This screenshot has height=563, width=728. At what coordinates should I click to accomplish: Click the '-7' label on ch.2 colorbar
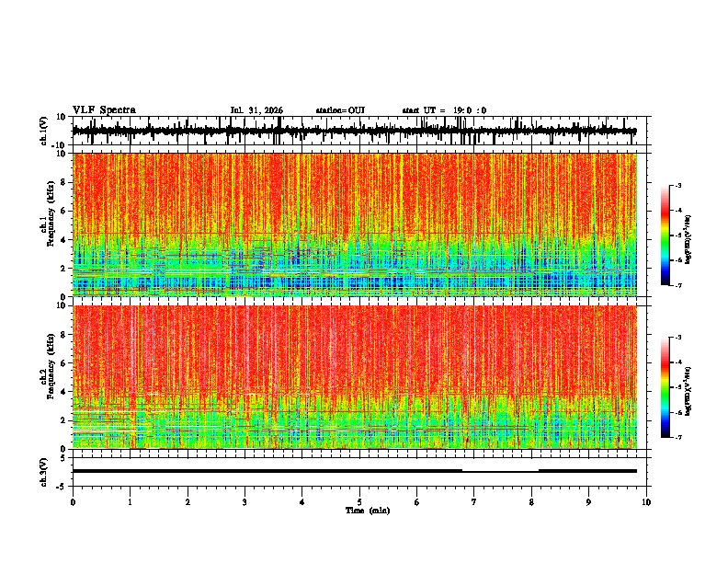(677, 437)
